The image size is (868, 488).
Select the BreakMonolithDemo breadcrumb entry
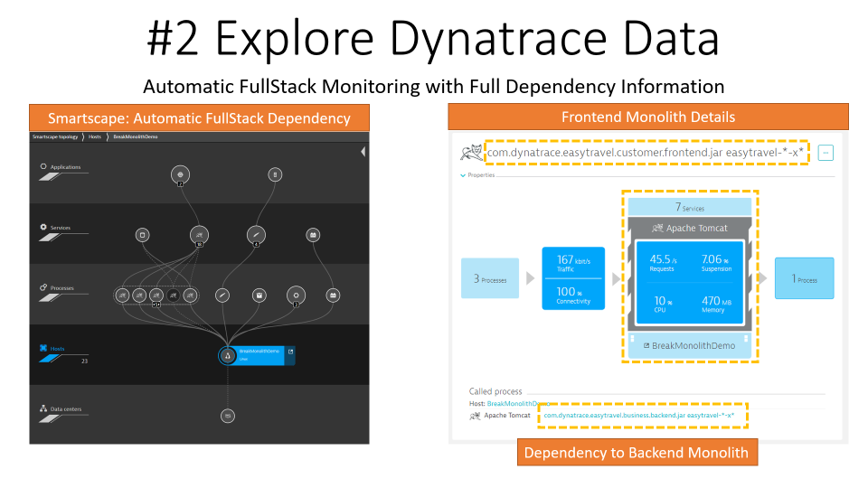tap(136, 136)
